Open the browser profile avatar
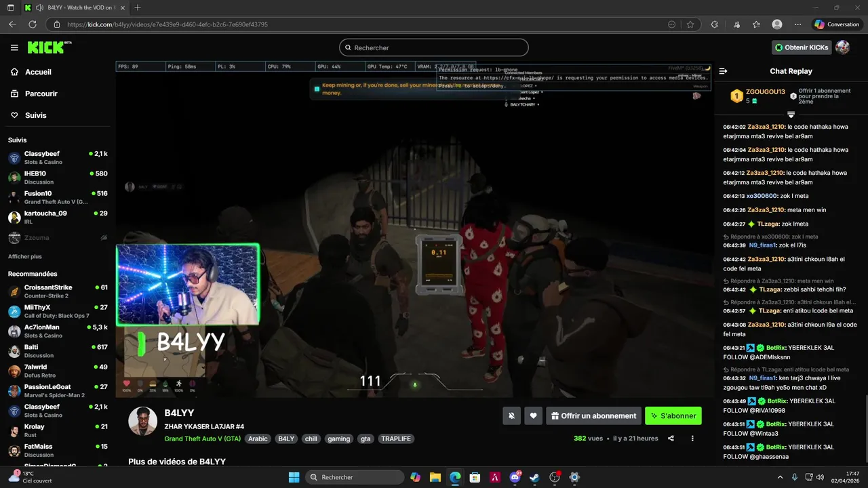This screenshot has height=488, width=868. pos(777,24)
